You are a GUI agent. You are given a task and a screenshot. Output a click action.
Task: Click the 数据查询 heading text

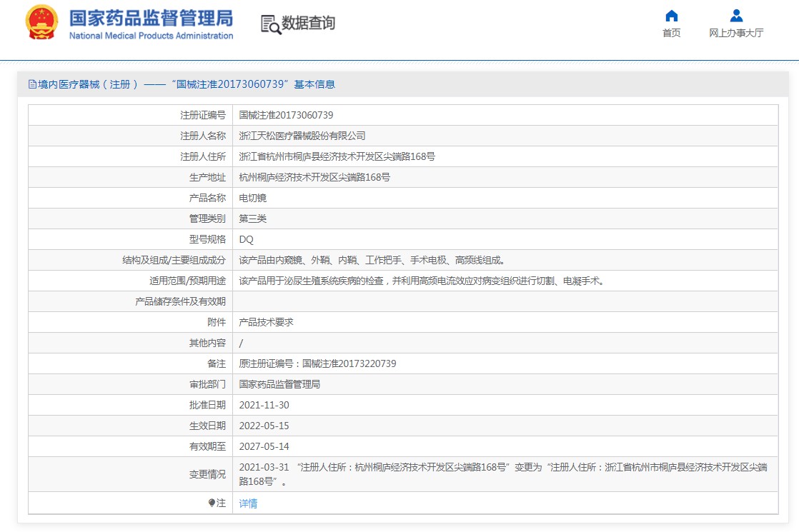click(x=308, y=23)
